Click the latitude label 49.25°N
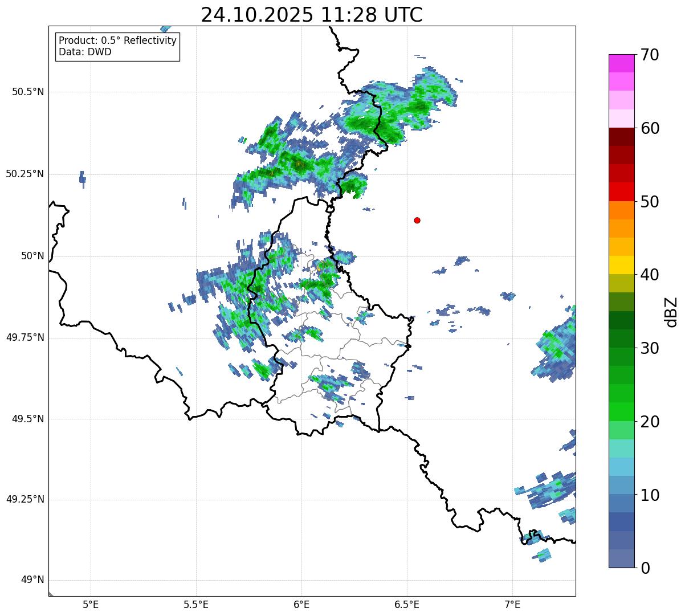685x616 pixels. point(25,499)
